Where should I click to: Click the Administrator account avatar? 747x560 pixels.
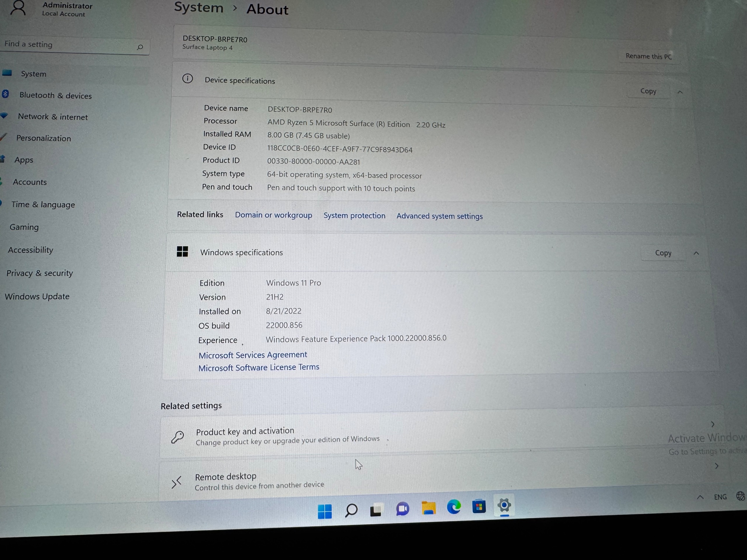[18, 8]
